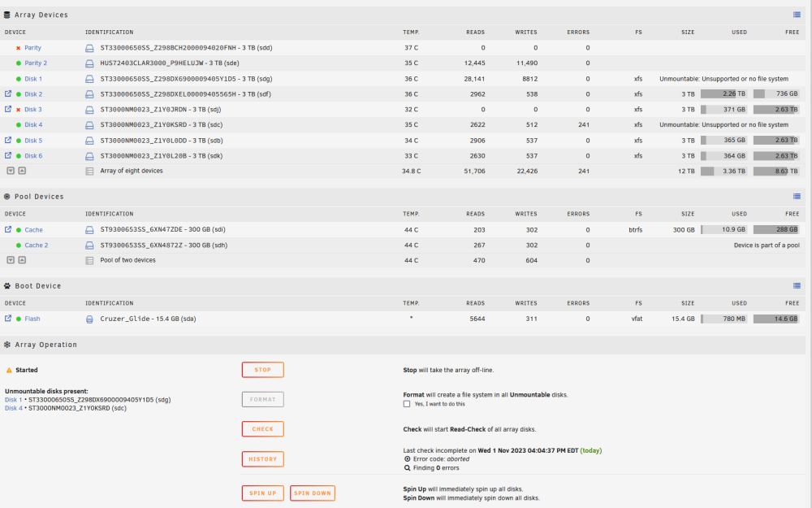Screen dimensions: 812x508
Task: Open the browse icon for Disk 2
Action: pos(8,93)
